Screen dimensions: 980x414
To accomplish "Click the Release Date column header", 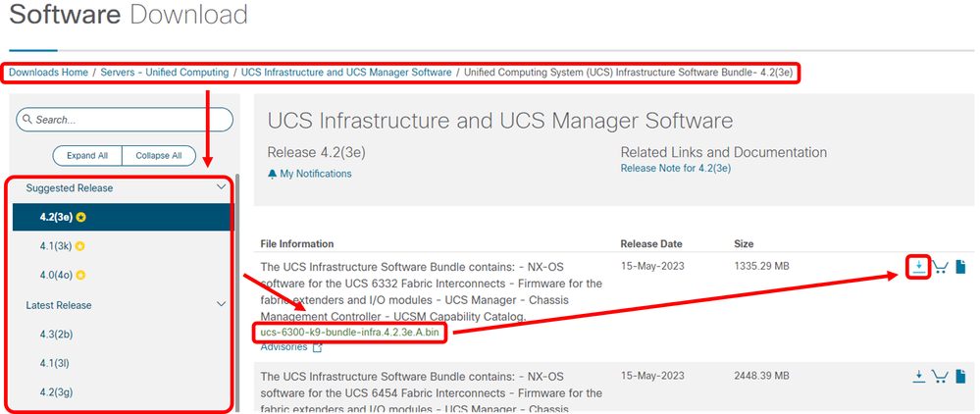I will click(x=651, y=244).
